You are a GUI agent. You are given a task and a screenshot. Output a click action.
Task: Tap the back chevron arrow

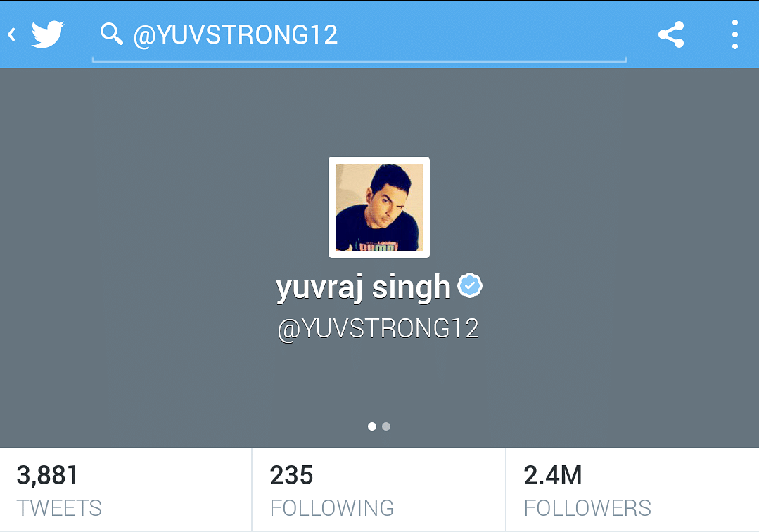point(12,34)
